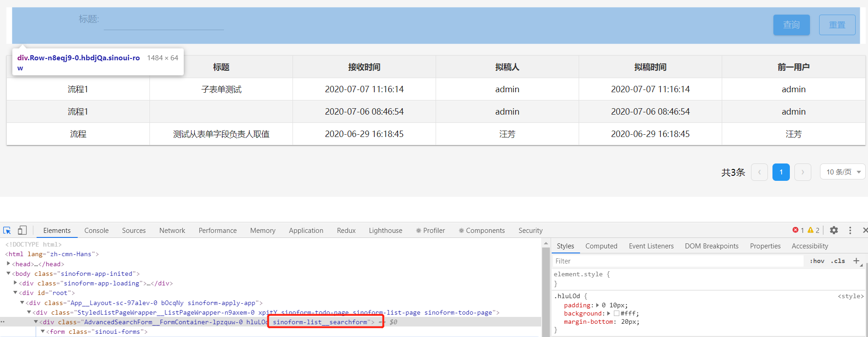Collapse the StyledListPageWrapper div node
This screenshot has height=337, width=868.
29,312
